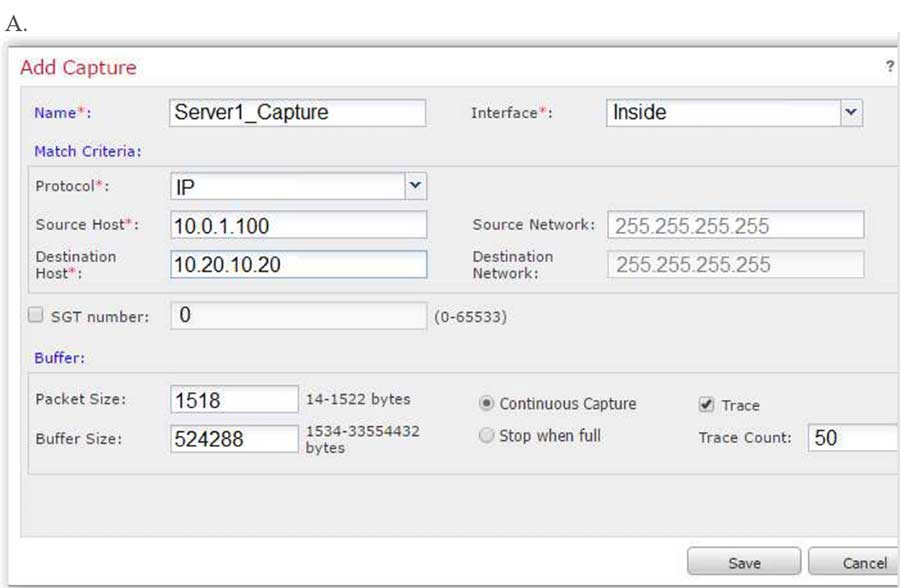
Task: Focus the Source Host field 10.0.1.100
Action: click(298, 225)
